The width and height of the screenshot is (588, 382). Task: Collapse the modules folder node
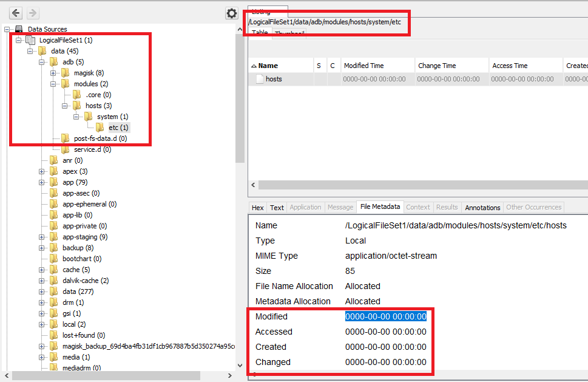[x=53, y=84]
